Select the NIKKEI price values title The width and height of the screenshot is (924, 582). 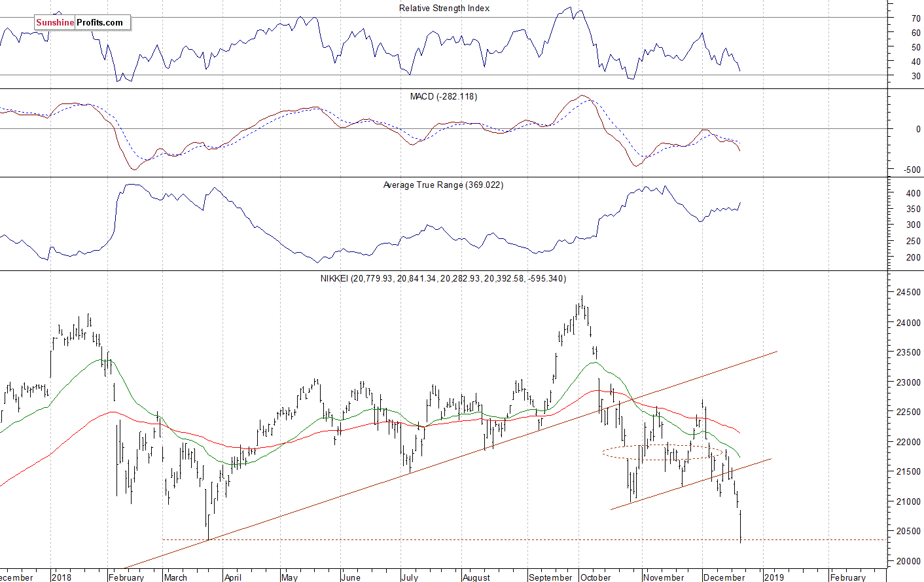[444, 279]
